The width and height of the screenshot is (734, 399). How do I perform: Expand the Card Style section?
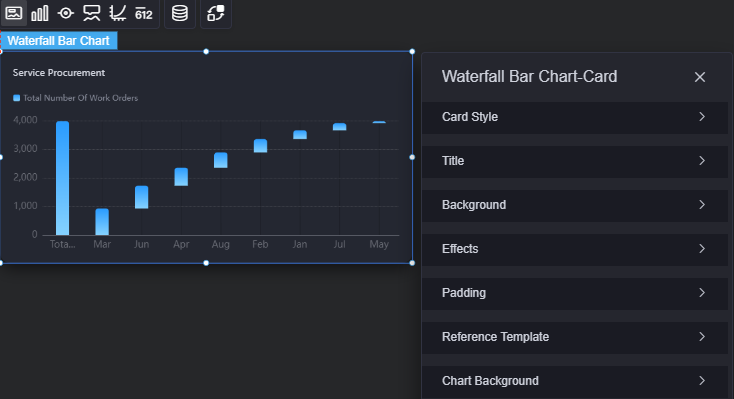pos(574,117)
